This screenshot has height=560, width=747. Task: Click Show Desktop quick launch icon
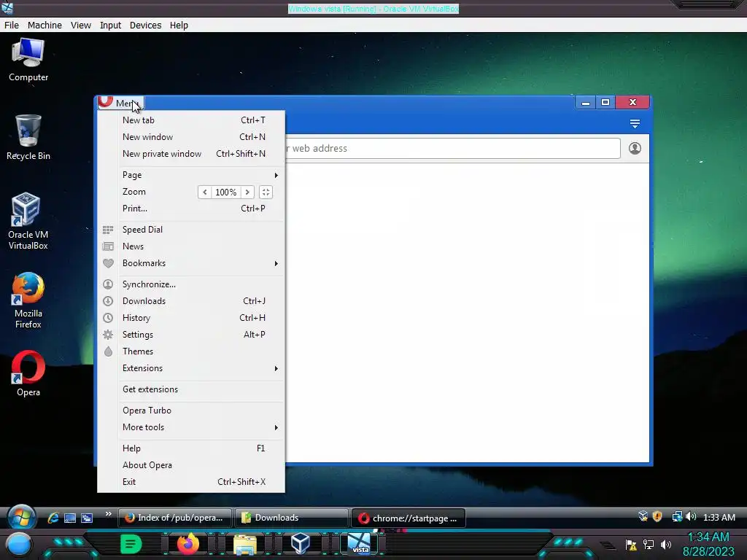point(70,518)
